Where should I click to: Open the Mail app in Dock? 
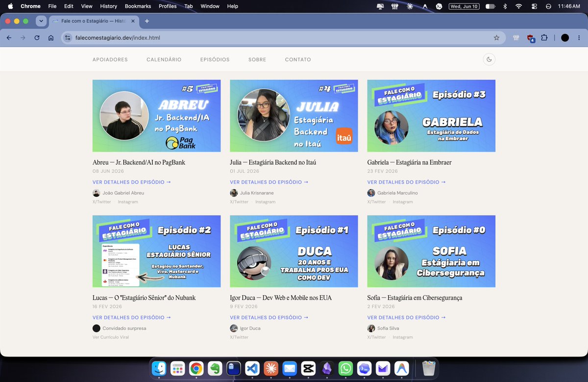point(290,368)
